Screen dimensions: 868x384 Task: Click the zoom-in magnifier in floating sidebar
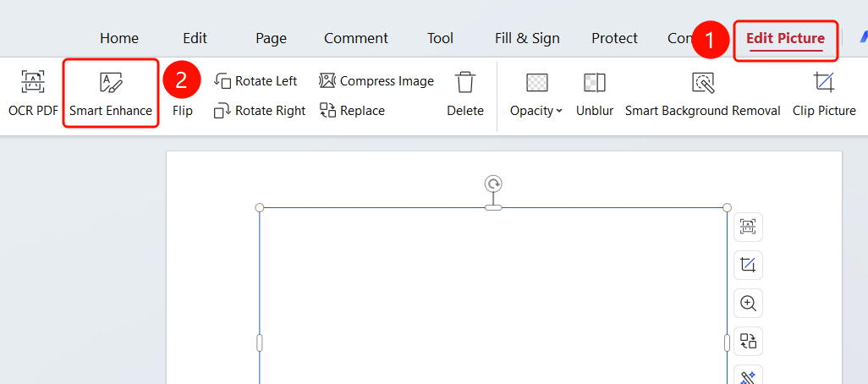click(x=748, y=303)
